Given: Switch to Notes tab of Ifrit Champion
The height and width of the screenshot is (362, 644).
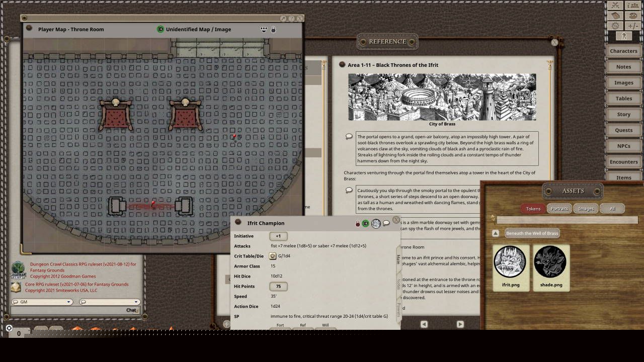Looking at the screenshot, I should pos(398,285).
